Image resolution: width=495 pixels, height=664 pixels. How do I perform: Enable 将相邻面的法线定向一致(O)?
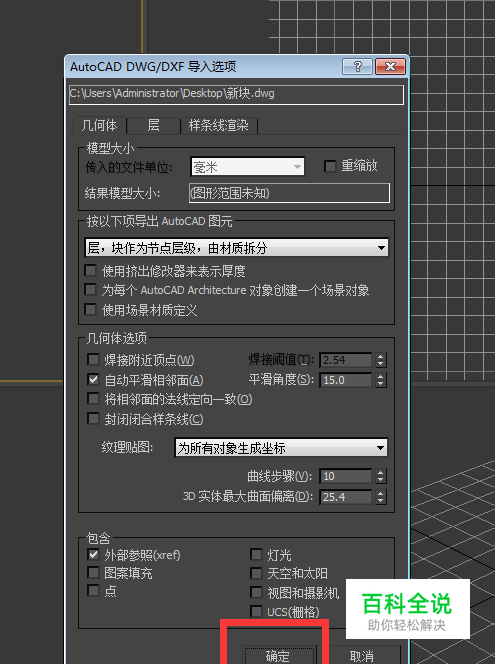tap(93, 399)
